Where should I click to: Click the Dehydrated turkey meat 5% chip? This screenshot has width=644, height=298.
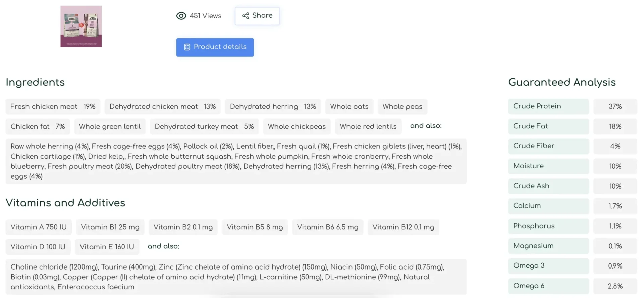coord(204,127)
